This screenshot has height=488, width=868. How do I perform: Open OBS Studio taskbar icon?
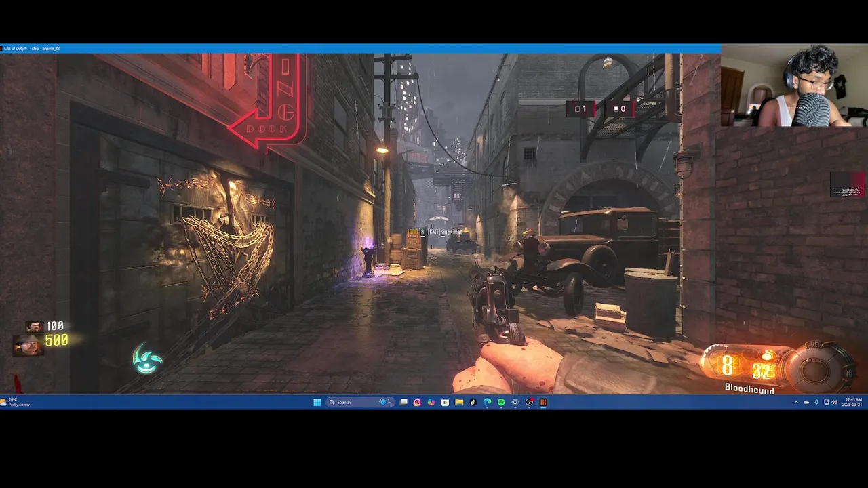click(529, 402)
